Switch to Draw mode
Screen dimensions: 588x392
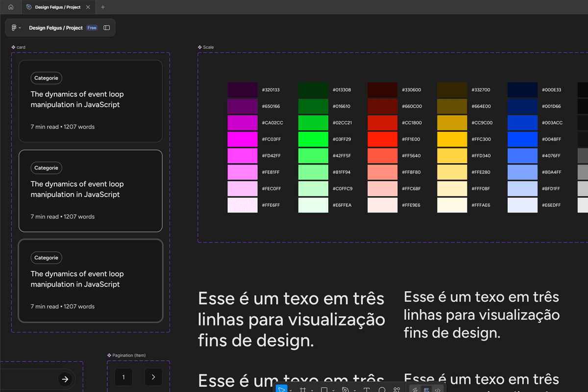click(415, 390)
